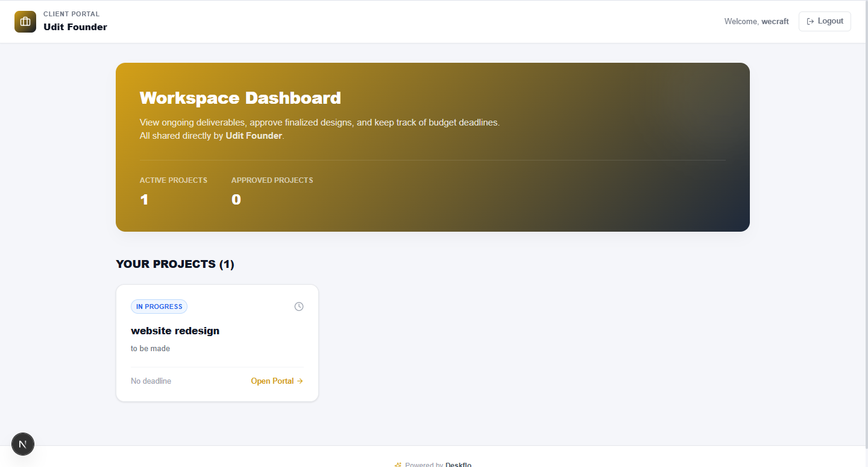Screen dimensions: 868x467
Task: Click the briefcase logo icon in header
Action: 25,22
